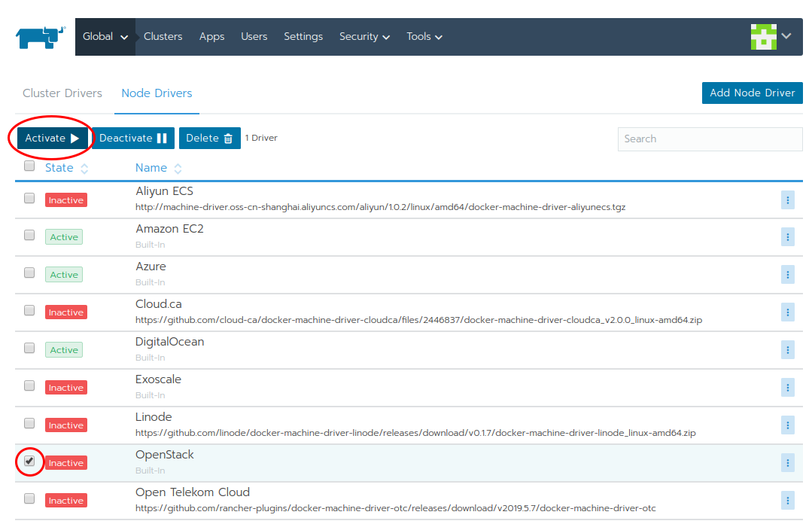812x524 pixels.
Task: Open the Amazon EC2 row actions menu
Action: click(787, 237)
